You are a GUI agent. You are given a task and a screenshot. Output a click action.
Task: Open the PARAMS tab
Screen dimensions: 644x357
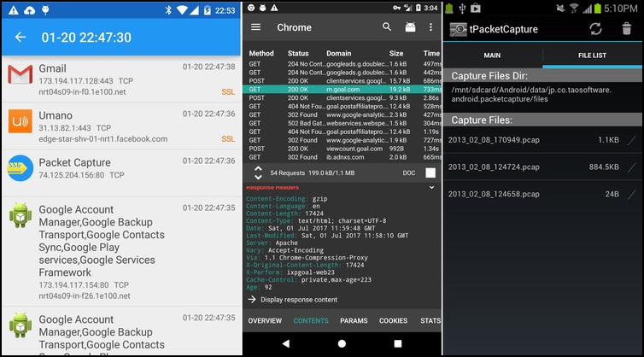point(354,321)
